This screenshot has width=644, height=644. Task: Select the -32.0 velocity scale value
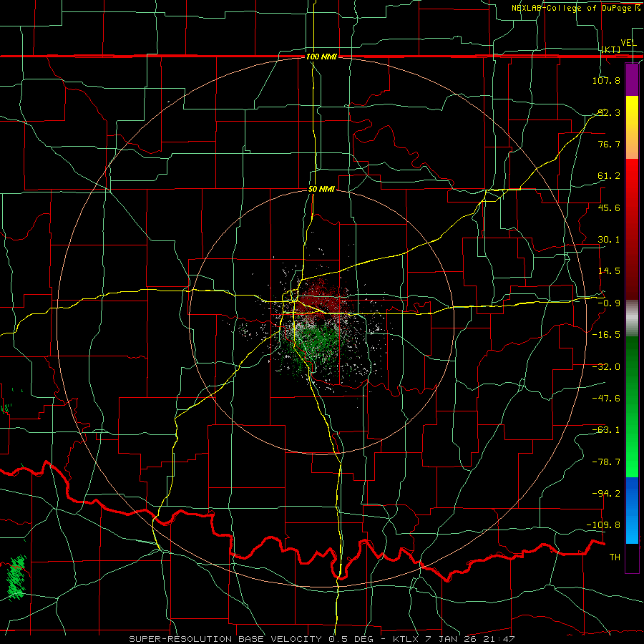[x=606, y=367]
